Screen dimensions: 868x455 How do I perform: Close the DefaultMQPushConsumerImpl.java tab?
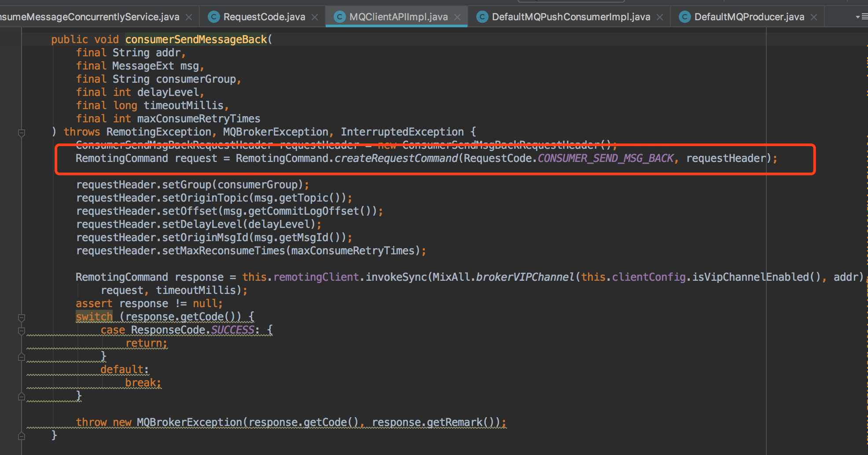point(660,17)
